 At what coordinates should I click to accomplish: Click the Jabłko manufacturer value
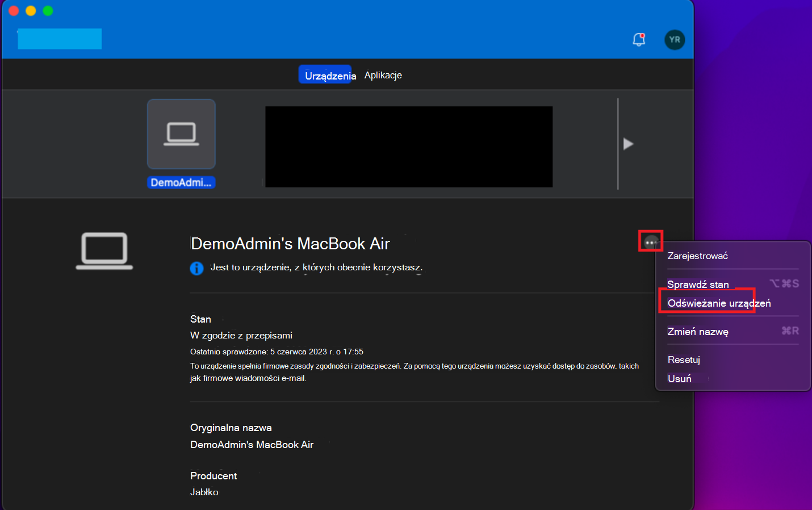coord(204,492)
